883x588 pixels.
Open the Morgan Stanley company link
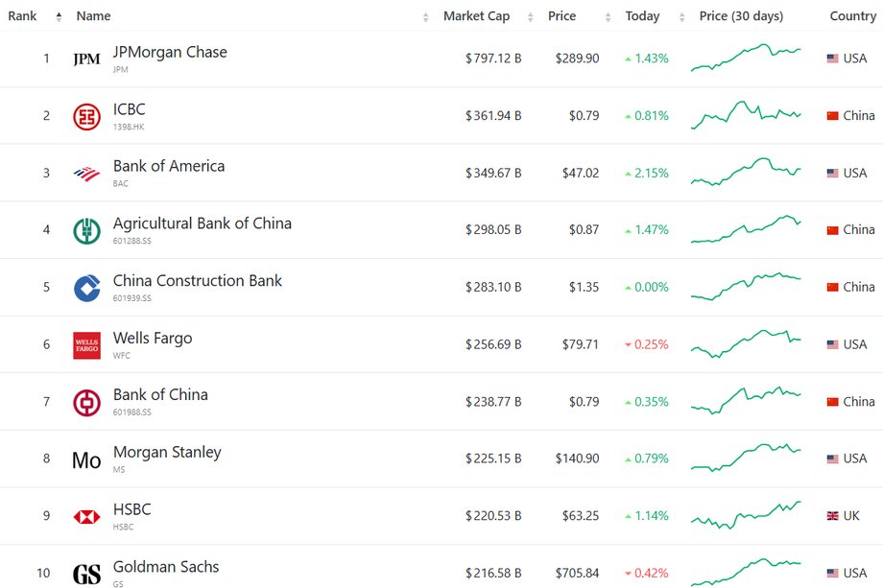coord(167,452)
